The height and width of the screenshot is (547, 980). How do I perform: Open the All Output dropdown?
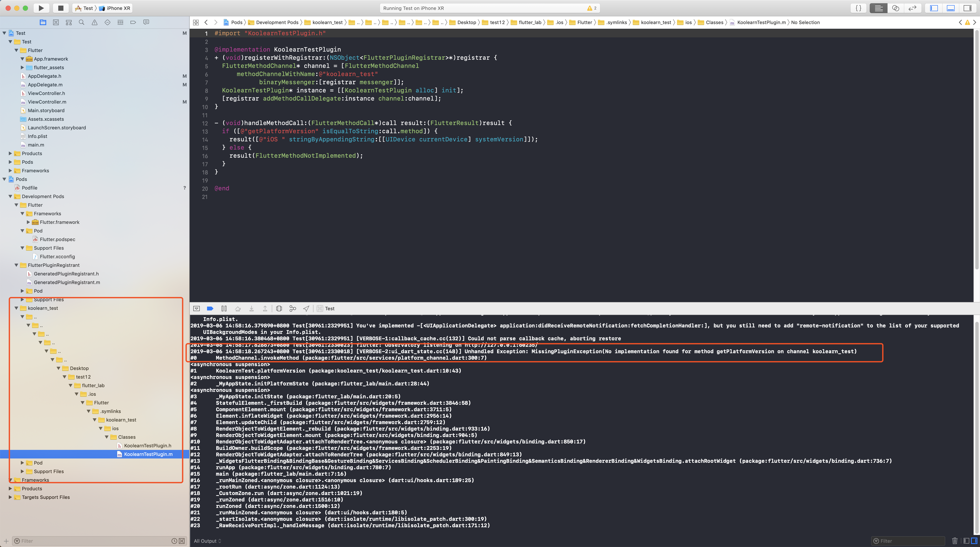coord(207,541)
